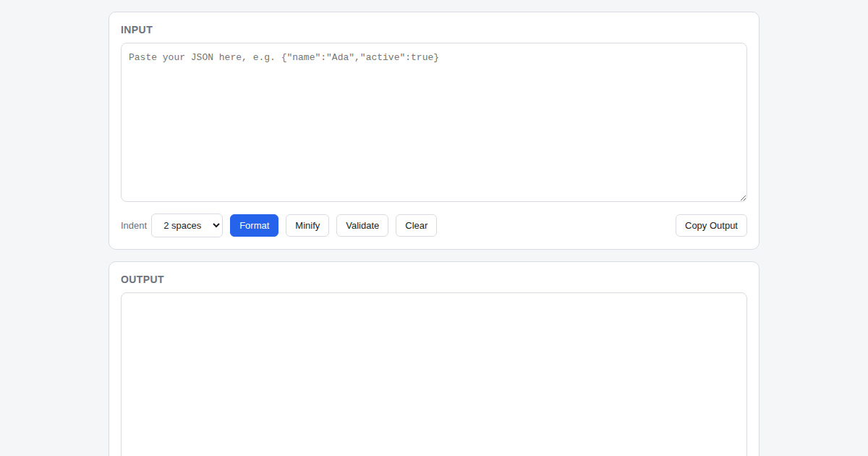Open the Indent 2 spaces dropdown
This screenshot has width=868, height=456.
pyautogui.click(x=187, y=225)
